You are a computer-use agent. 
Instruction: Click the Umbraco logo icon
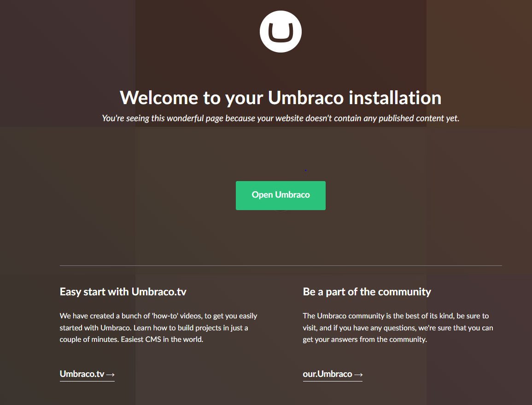pos(281,32)
